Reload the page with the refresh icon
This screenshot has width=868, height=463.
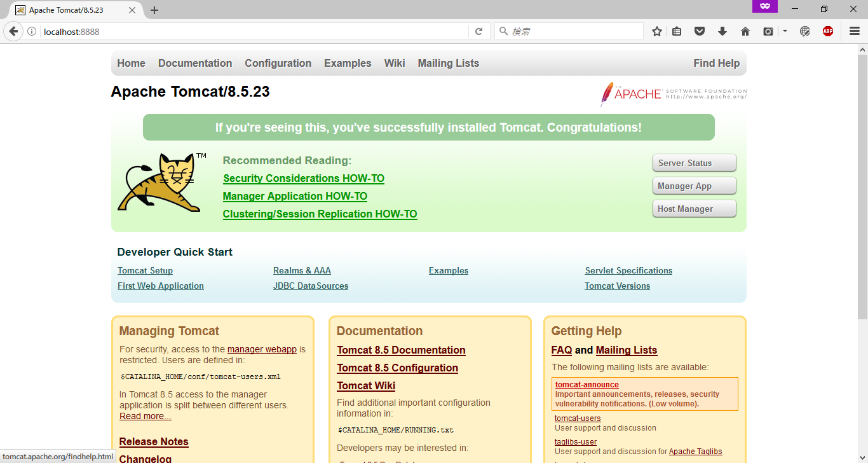tap(479, 31)
